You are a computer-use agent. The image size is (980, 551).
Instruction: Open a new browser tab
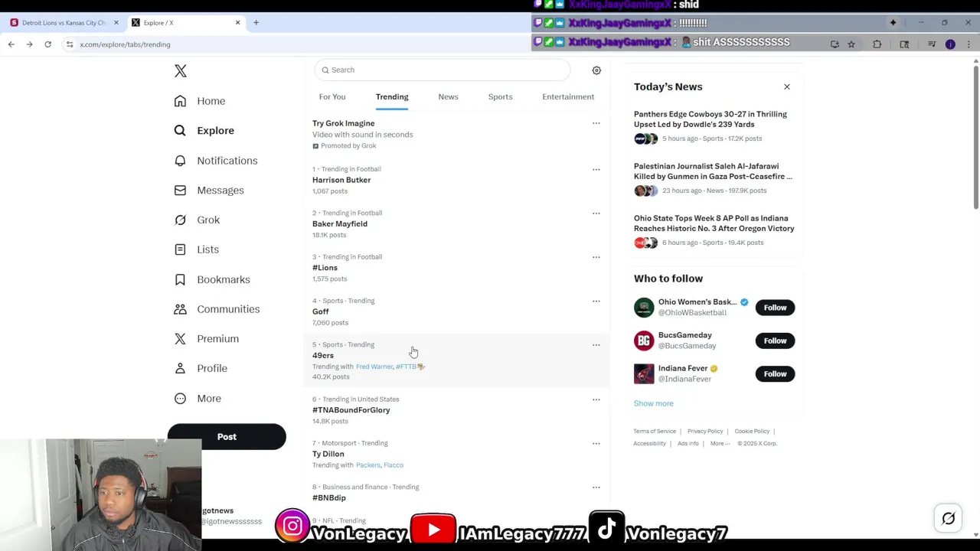[256, 22]
